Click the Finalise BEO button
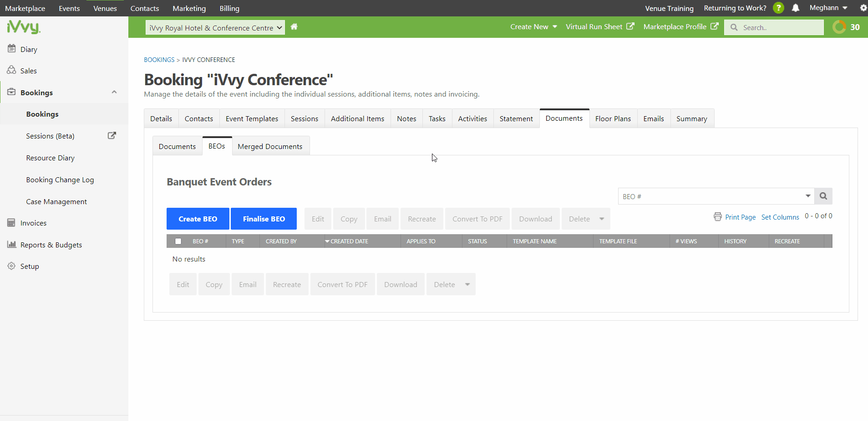Image resolution: width=868 pixels, height=421 pixels. pyautogui.click(x=264, y=219)
